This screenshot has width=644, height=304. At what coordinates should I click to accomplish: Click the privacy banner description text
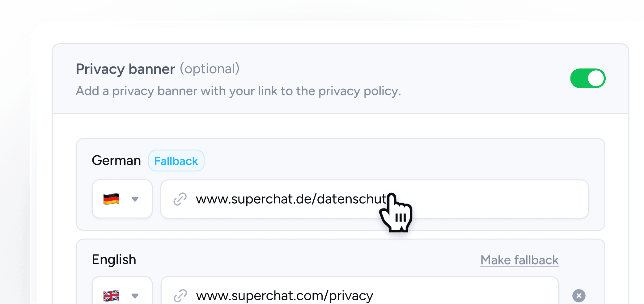(x=238, y=91)
